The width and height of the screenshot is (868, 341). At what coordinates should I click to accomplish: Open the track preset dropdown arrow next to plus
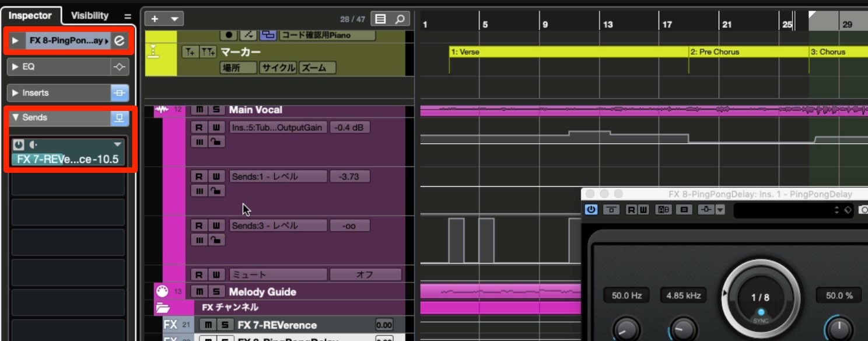174,19
